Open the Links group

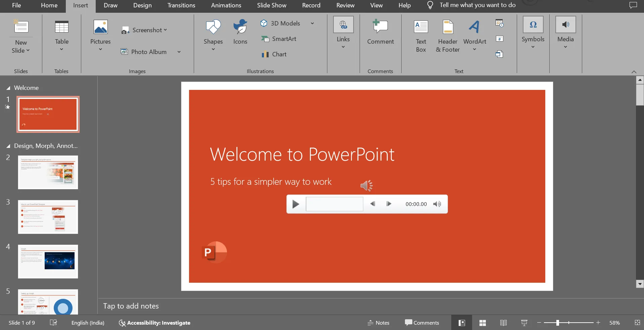343,33
